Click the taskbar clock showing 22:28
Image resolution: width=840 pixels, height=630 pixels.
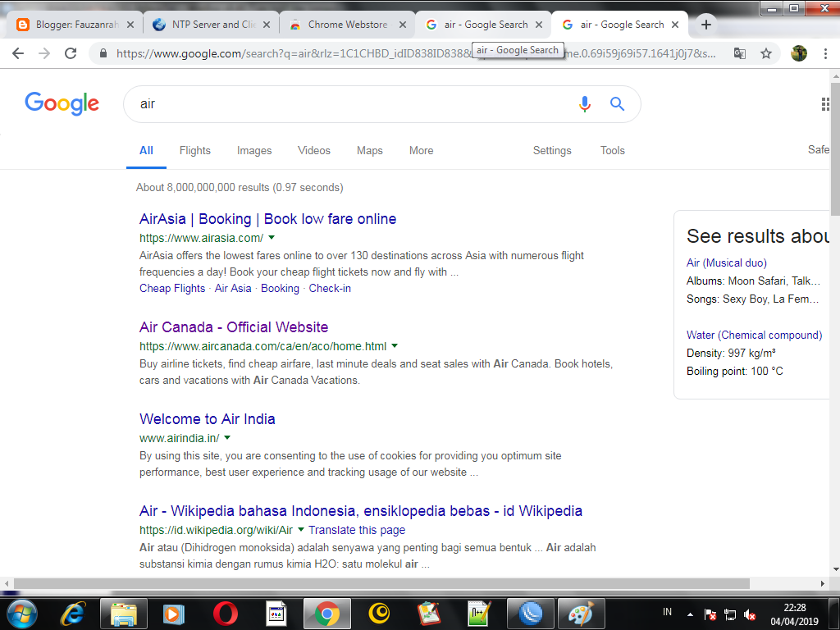tap(794, 614)
